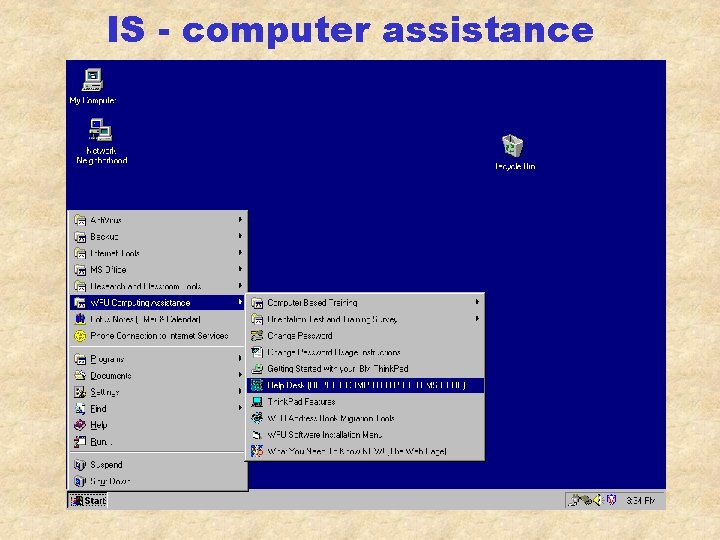
Task: Click the Find magnifier icon
Action: (x=80, y=409)
